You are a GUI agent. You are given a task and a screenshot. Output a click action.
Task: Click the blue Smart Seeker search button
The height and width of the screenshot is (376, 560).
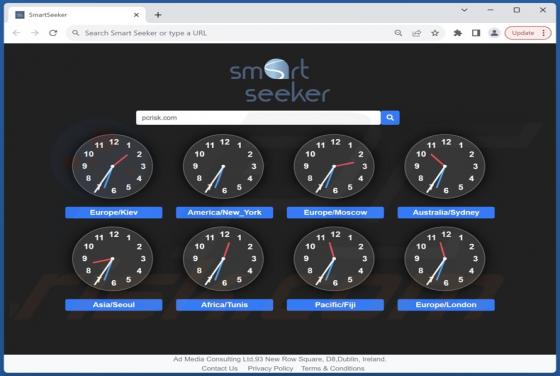pyautogui.click(x=390, y=117)
